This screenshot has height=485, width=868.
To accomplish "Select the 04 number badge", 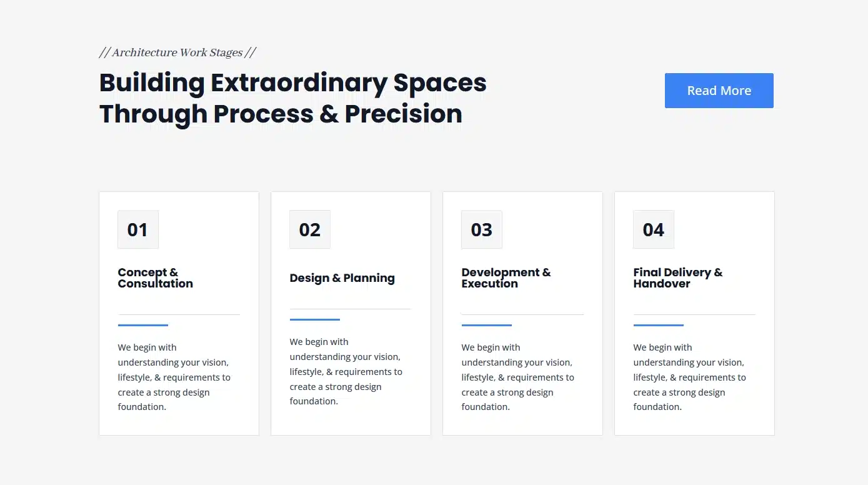I will 654,229.
